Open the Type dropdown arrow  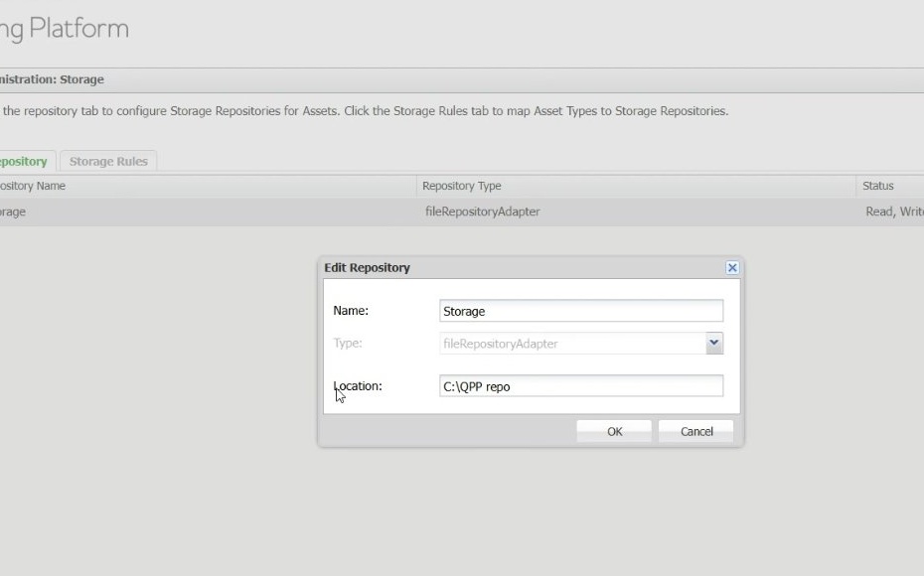714,343
